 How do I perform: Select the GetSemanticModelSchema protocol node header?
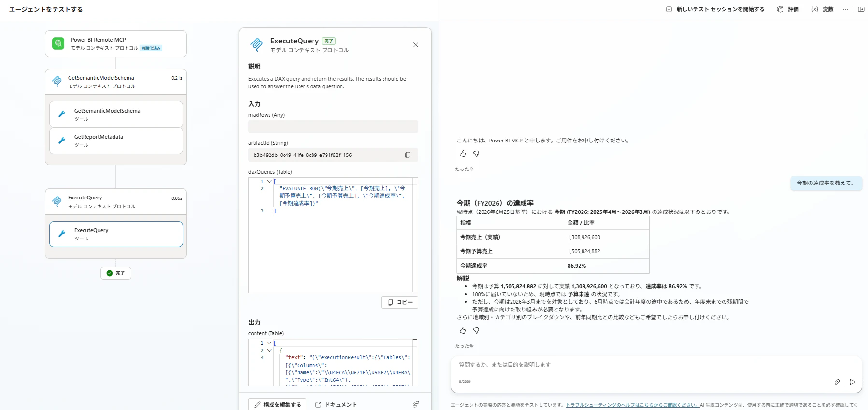tap(116, 82)
